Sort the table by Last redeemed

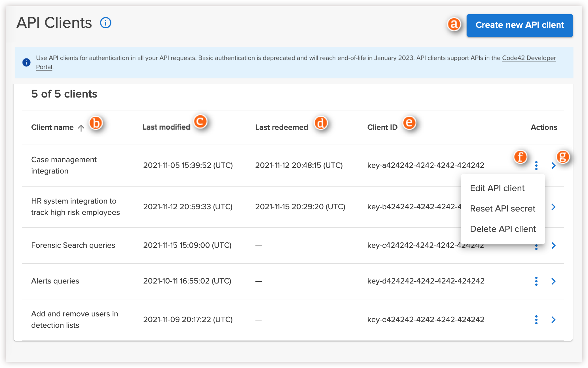[x=281, y=127]
